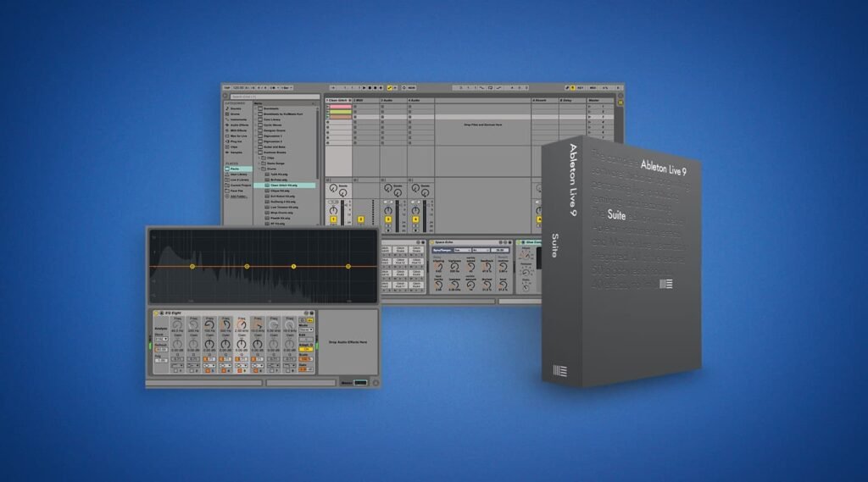This screenshot has height=482, width=868.
Task: Click the EQ Eight hot-swap preset icon
Action: pos(306,313)
